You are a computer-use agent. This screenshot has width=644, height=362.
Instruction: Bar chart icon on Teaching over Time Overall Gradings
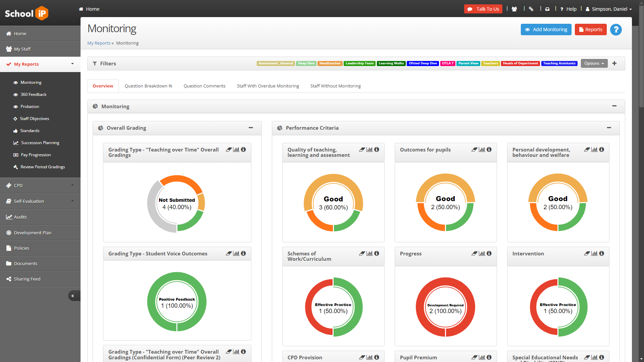pos(236,149)
